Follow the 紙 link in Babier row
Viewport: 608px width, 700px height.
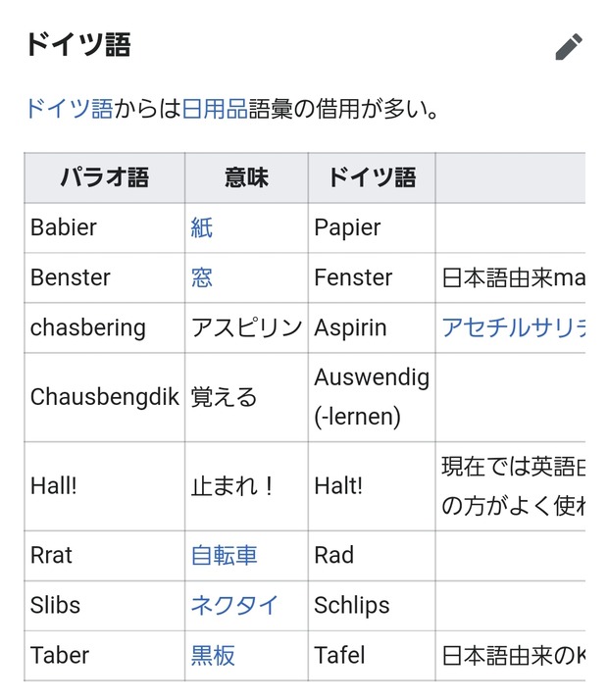(x=202, y=227)
